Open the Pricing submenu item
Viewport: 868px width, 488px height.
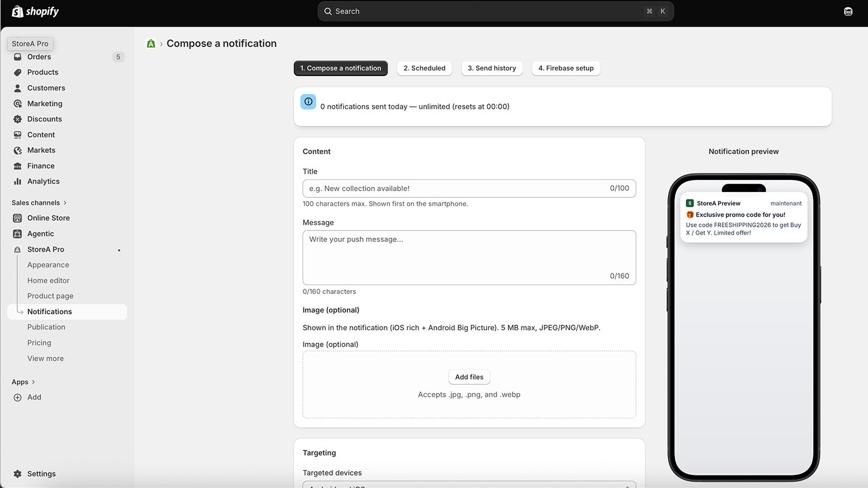[39, 343]
